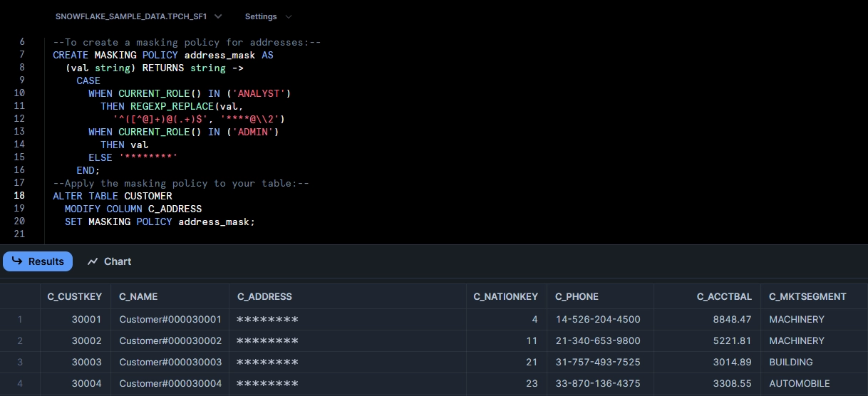868x396 pixels.
Task: Place cursor on line 18 ALTER TABLE
Action: (113, 196)
